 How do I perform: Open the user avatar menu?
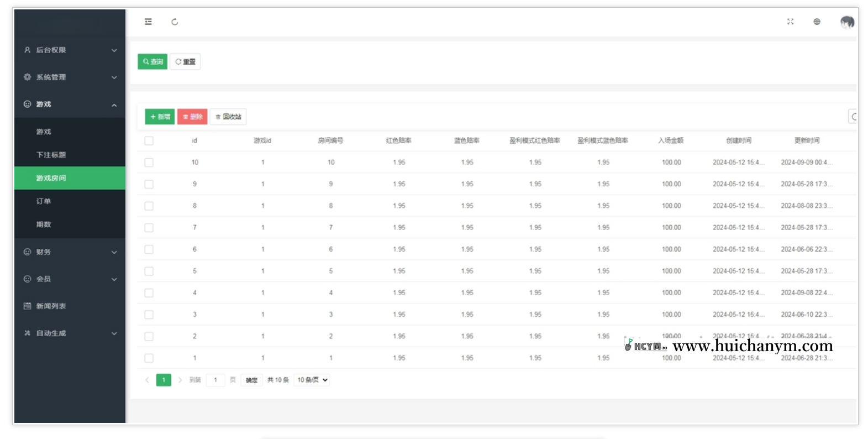[846, 22]
